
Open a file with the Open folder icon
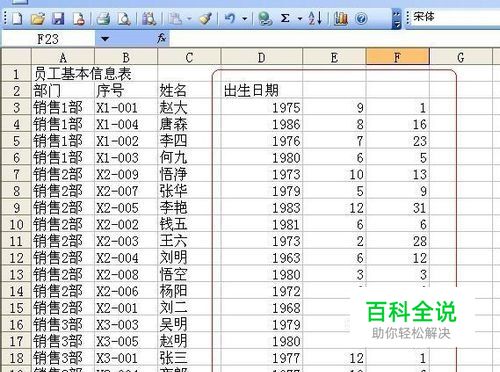tap(38, 18)
